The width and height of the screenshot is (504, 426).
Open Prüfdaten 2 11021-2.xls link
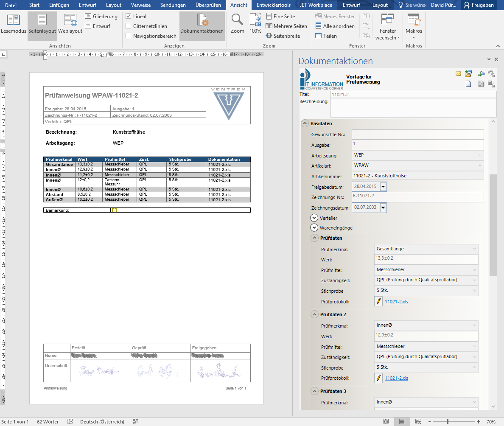[396, 378]
